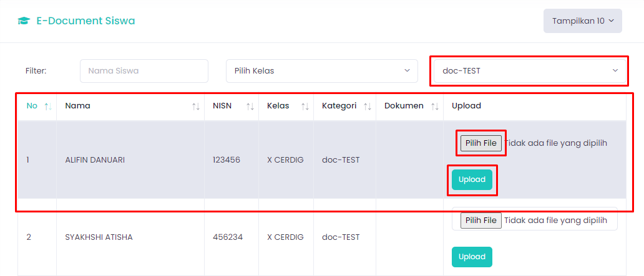This screenshot has width=644, height=276.
Task: Upload document for SYAKHSHI ATISHA
Action: [x=472, y=257]
